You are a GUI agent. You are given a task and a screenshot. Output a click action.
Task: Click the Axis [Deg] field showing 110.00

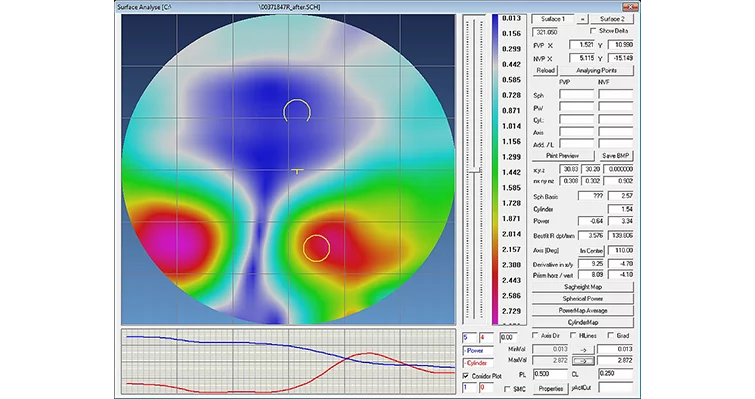pos(620,251)
